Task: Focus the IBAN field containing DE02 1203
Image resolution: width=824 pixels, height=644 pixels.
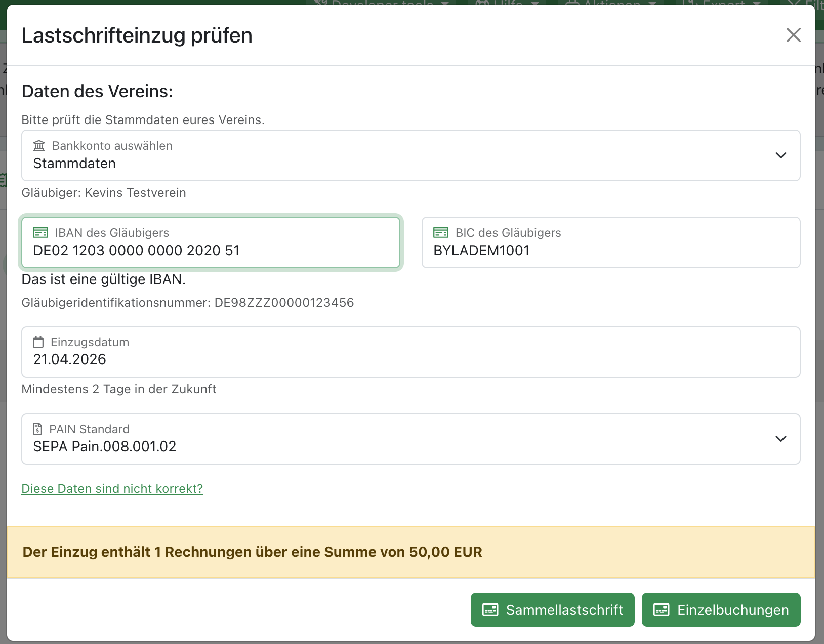Action: (x=211, y=250)
